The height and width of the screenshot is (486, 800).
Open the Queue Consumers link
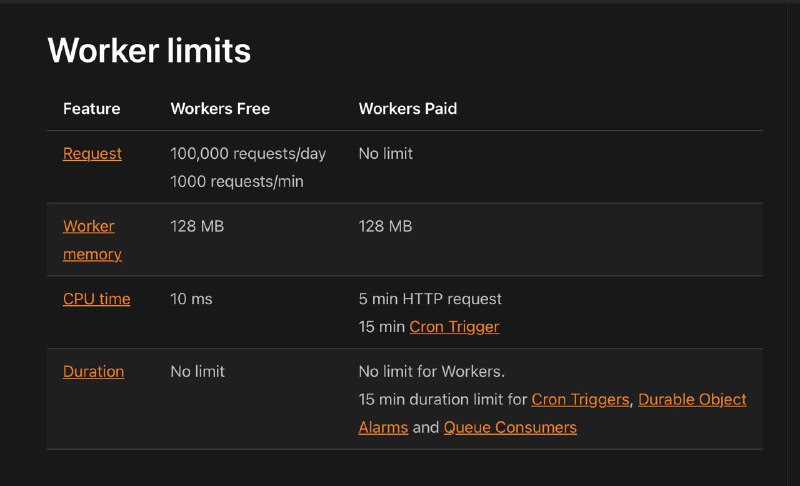pos(510,427)
